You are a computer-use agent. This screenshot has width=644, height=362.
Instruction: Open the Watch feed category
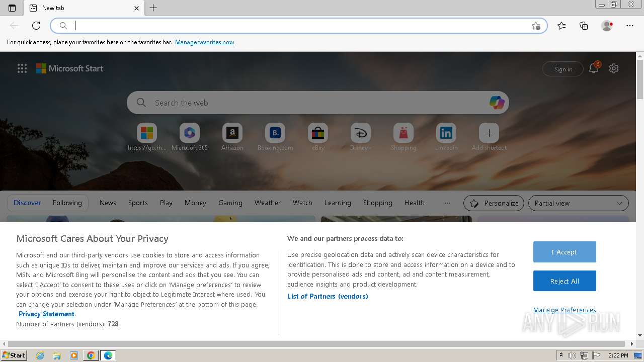click(x=302, y=203)
